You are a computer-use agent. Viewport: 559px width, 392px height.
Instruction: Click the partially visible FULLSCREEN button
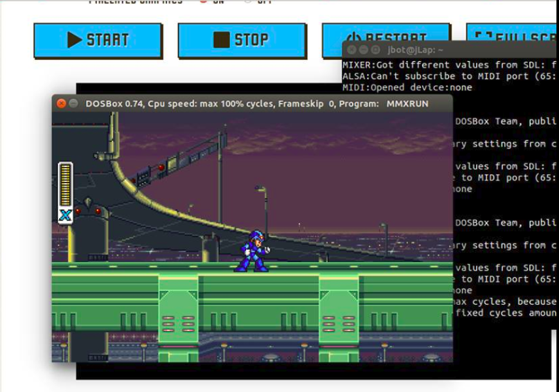(x=513, y=33)
